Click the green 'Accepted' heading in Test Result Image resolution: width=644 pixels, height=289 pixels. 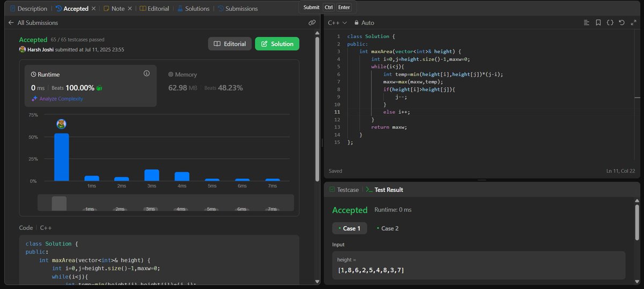[350, 210]
